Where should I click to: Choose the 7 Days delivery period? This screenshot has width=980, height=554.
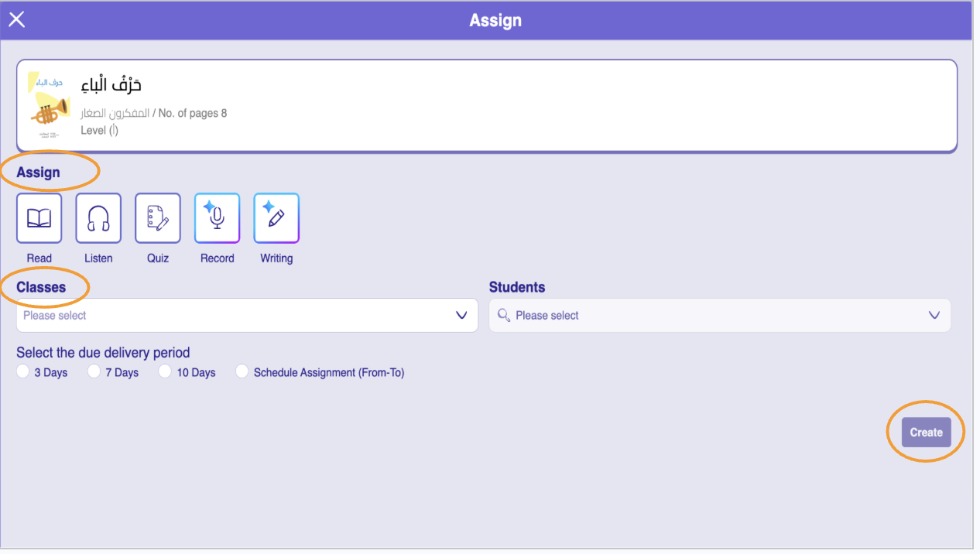point(94,372)
